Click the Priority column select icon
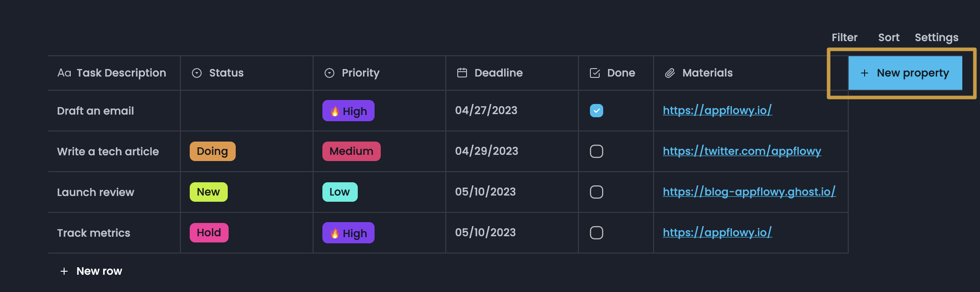 tap(329, 73)
